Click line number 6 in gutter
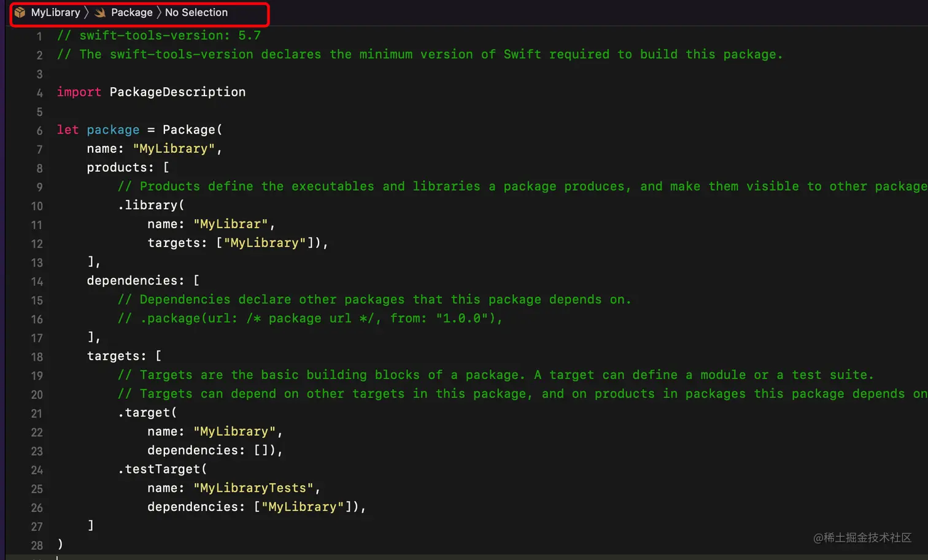 click(x=39, y=131)
